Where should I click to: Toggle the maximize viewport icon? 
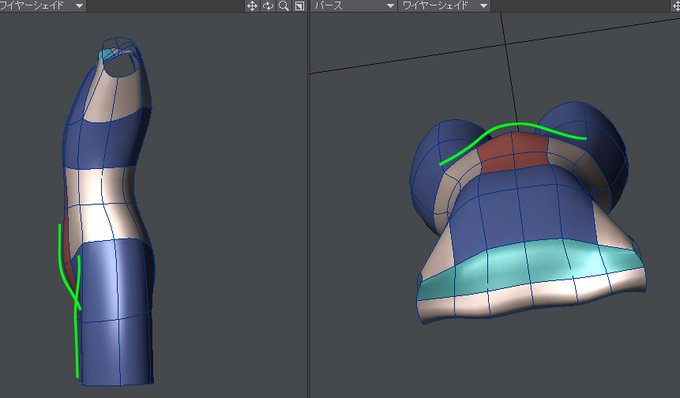[299, 6]
